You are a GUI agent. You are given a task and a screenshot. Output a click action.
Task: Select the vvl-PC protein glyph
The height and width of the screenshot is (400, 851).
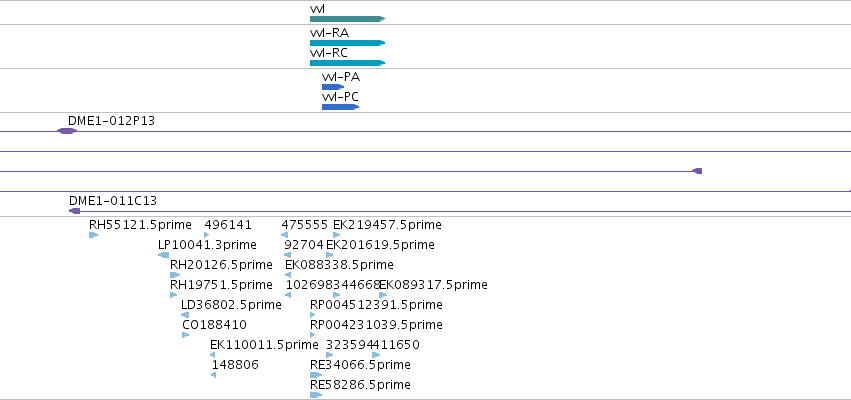(x=340, y=107)
